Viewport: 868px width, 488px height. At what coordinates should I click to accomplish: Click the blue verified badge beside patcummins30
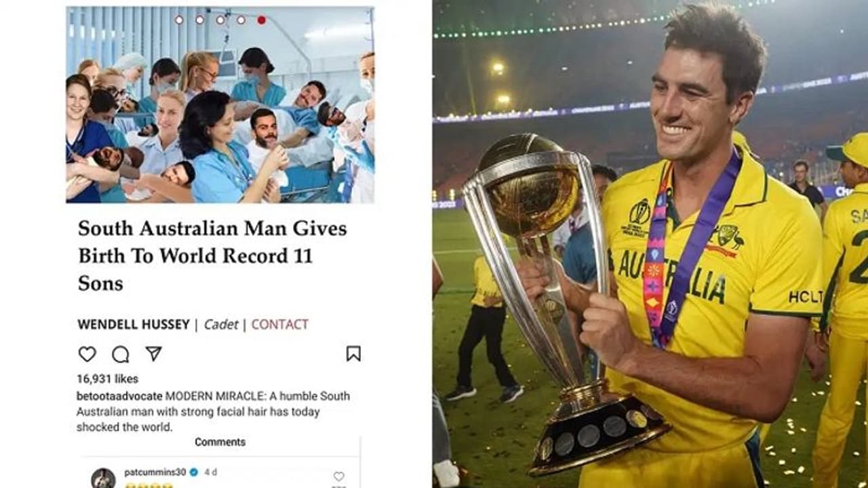tap(193, 472)
